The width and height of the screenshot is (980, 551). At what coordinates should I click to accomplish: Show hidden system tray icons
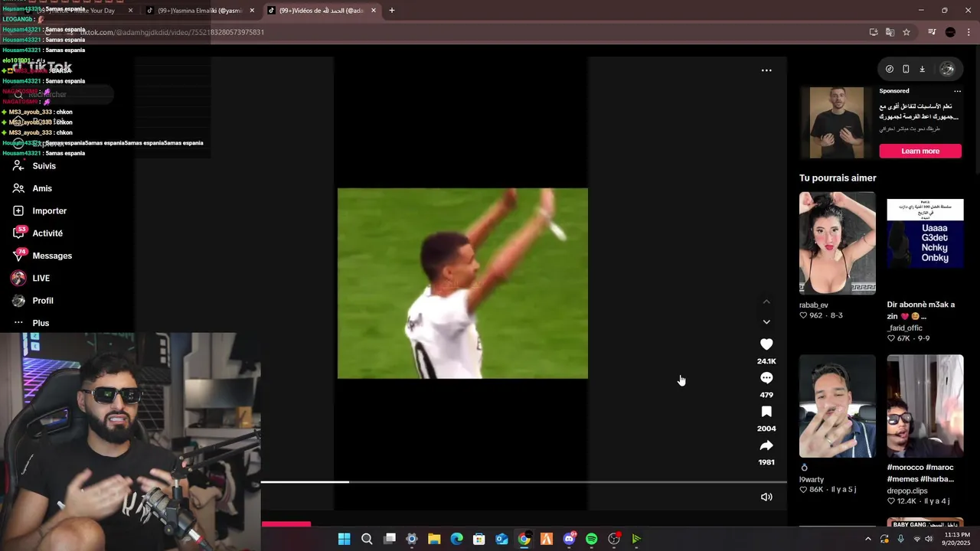[867, 539]
